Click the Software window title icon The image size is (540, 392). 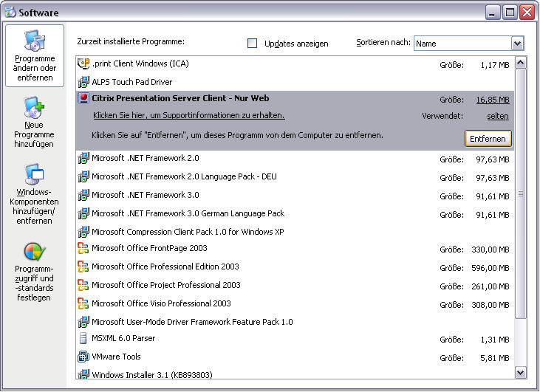click(10, 12)
